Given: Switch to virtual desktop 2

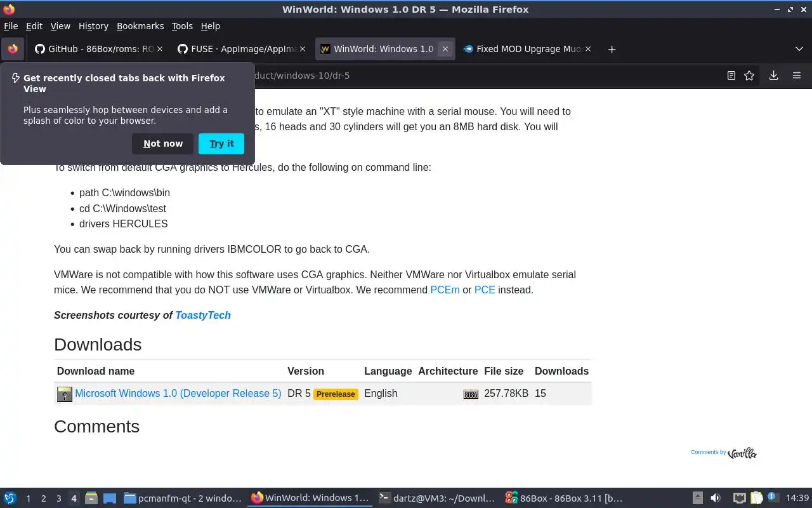Looking at the screenshot, I should click(44, 498).
